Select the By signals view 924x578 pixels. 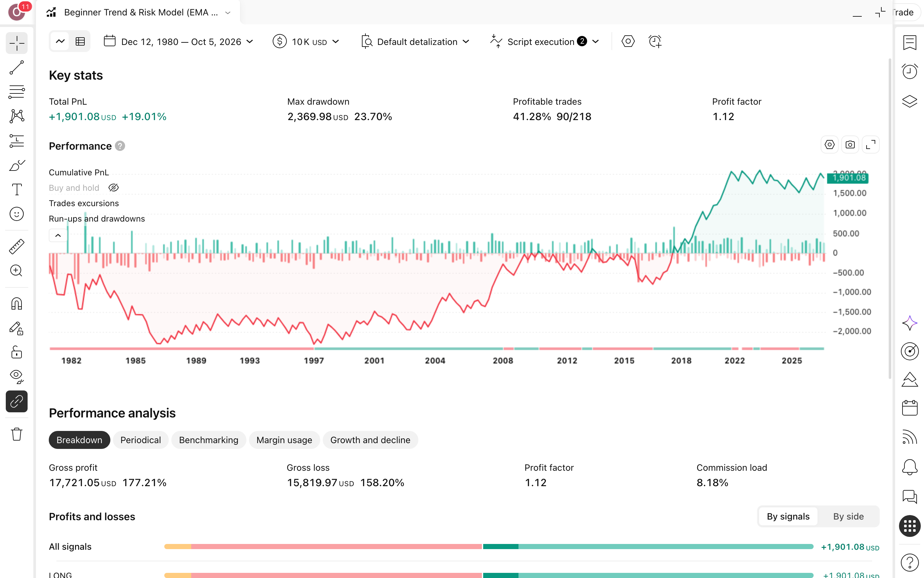pyautogui.click(x=788, y=516)
